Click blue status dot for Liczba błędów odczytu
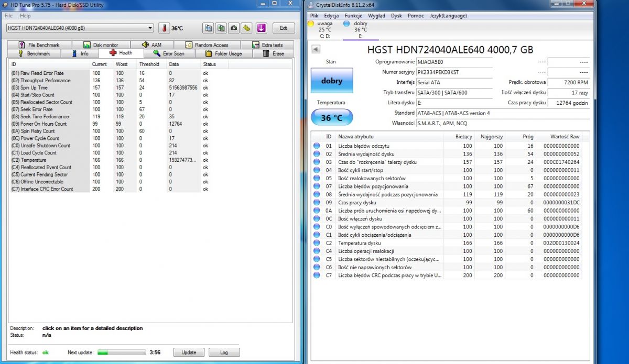This screenshot has height=364, width=629. coord(317,146)
